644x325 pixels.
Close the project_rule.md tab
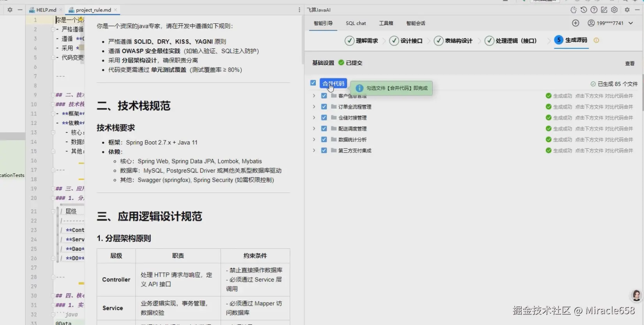pyautogui.click(x=115, y=10)
